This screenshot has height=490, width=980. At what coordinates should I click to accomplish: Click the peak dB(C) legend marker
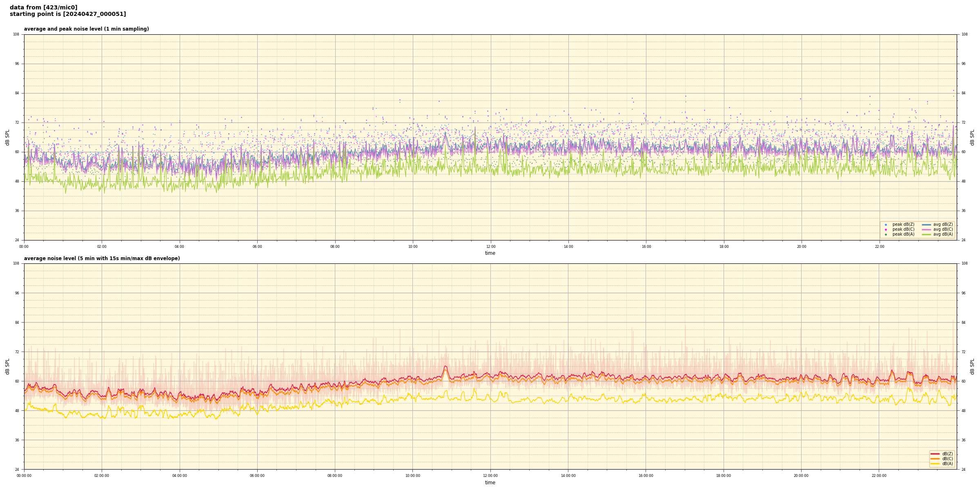(886, 229)
